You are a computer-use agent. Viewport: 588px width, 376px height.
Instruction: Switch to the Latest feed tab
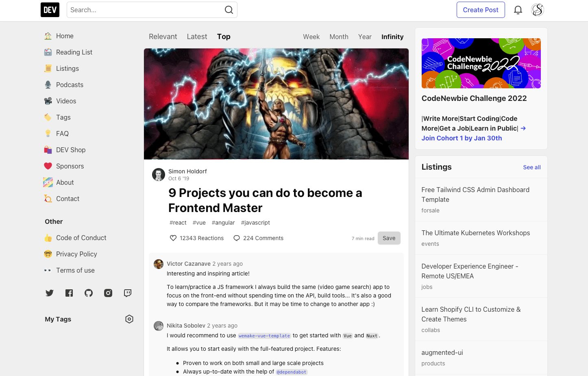coord(197,36)
